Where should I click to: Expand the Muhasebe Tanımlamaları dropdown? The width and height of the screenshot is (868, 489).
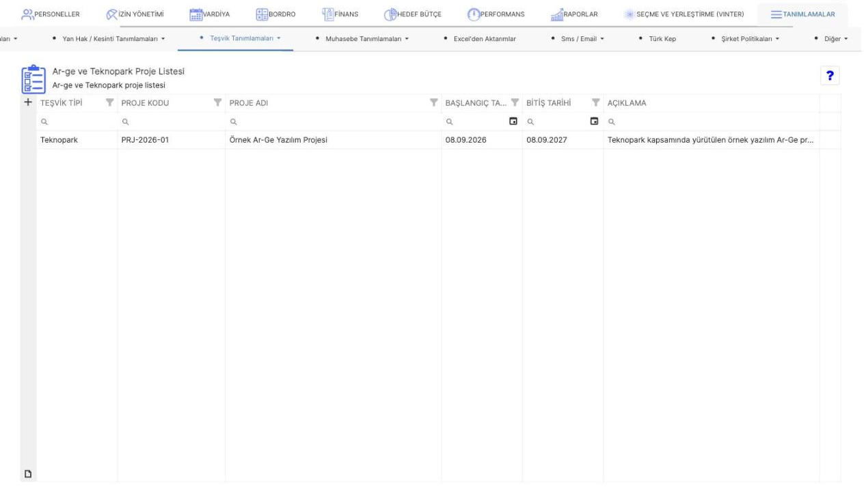click(x=362, y=38)
